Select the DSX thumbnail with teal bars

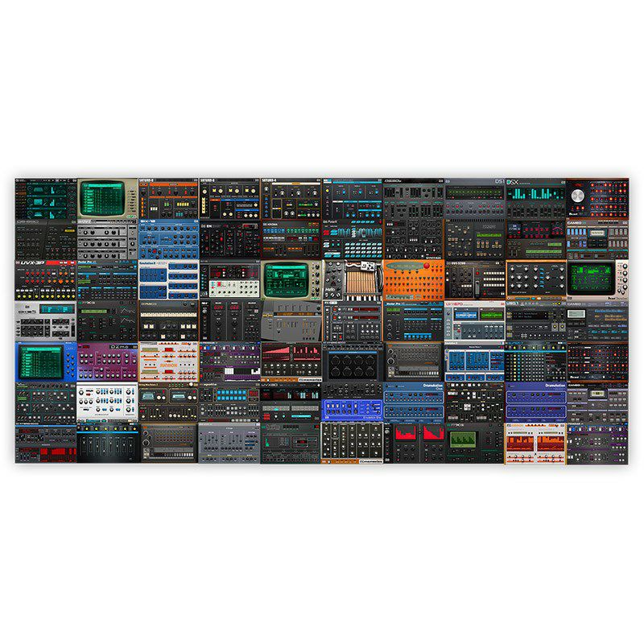click(x=535, y=198)
